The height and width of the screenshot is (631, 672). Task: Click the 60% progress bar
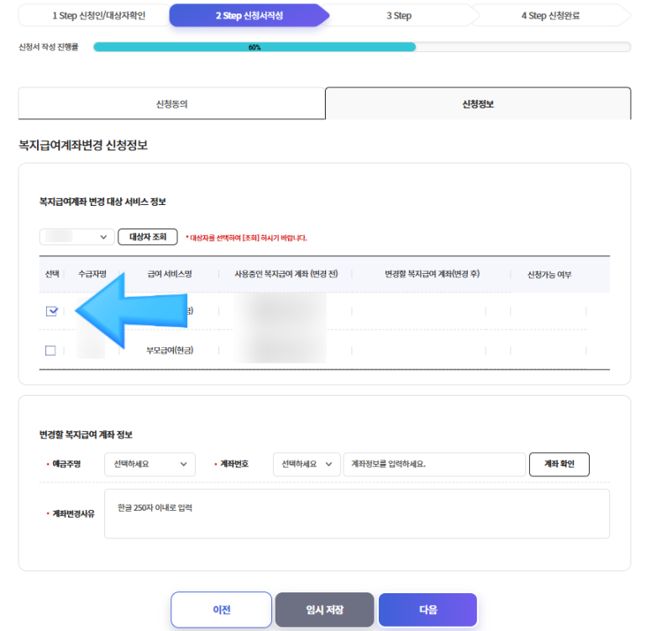[x=362, y=47]
